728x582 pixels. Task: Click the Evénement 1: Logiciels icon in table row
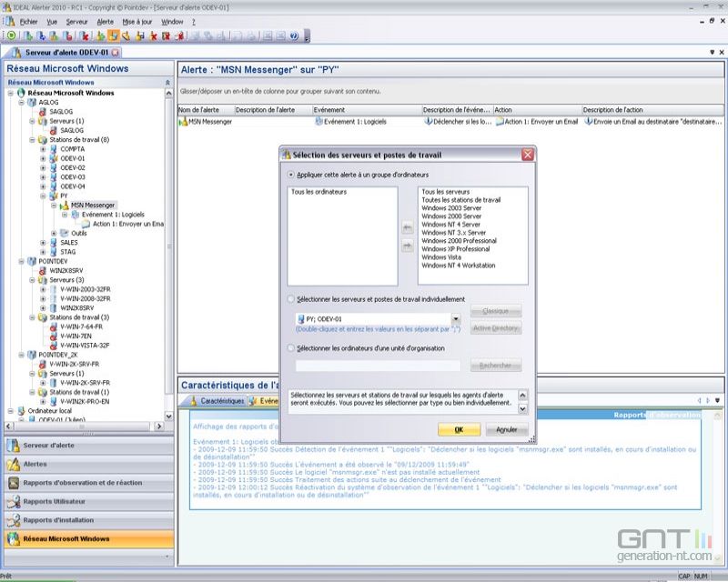(x=319, y=122)
